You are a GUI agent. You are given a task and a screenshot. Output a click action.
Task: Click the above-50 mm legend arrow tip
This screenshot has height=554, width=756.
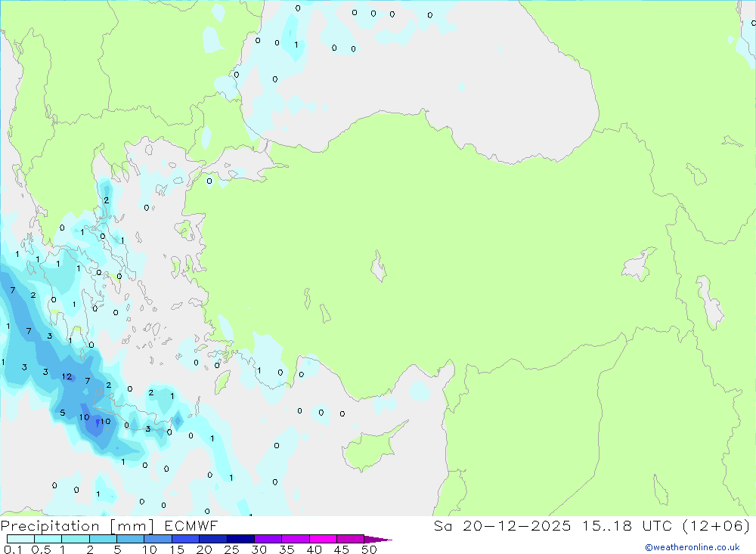click(378, 539)
